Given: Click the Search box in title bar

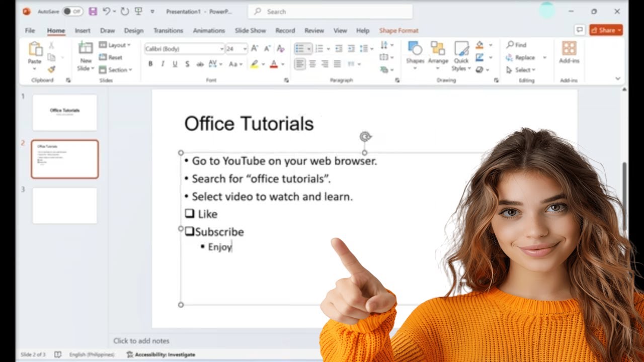Looking at the screenshot, I should coord(331,11).
